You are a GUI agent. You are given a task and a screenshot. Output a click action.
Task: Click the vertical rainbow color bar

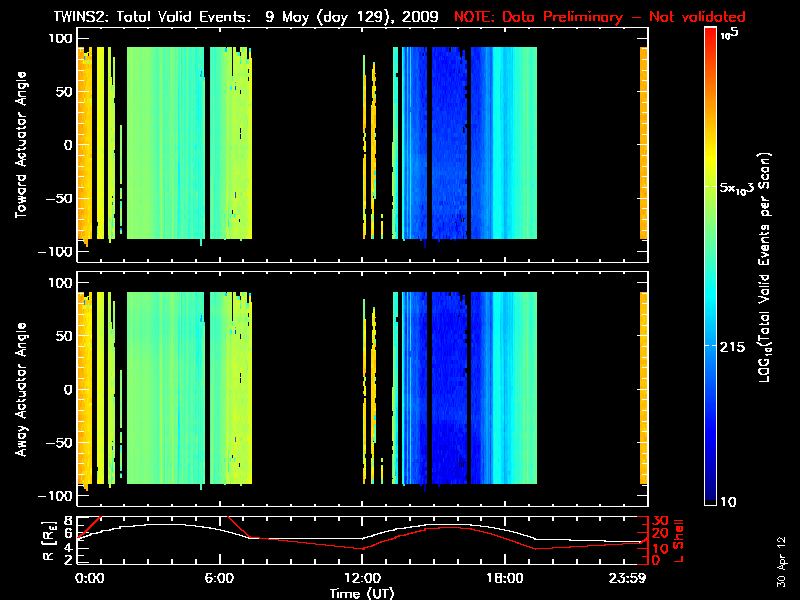point(710,267)
